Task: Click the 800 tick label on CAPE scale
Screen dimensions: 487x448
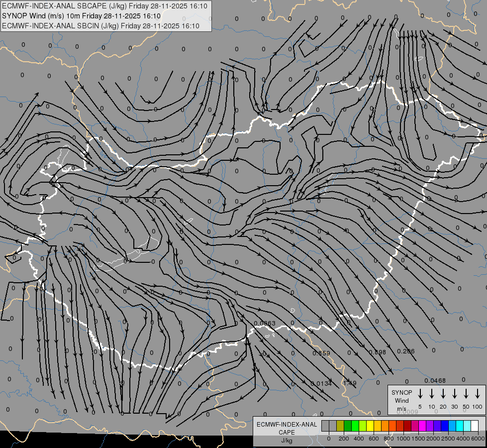Action: [389, 439]
